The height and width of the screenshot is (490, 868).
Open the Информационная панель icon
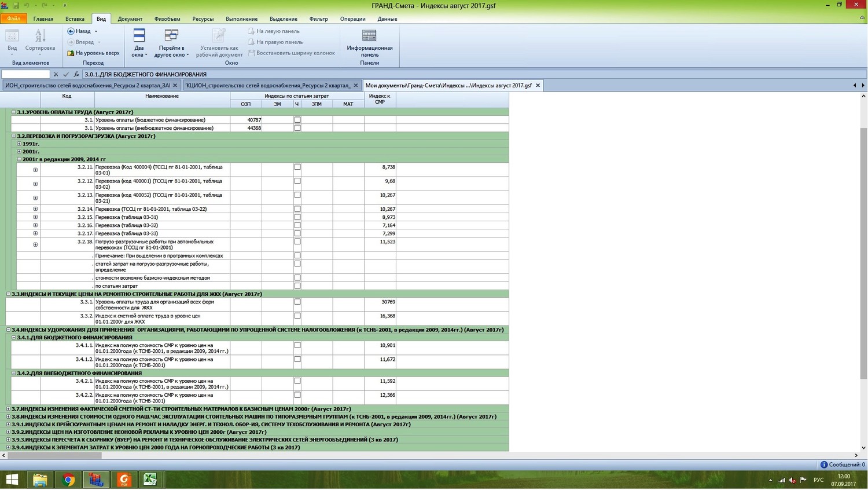[x=369, y=36]
